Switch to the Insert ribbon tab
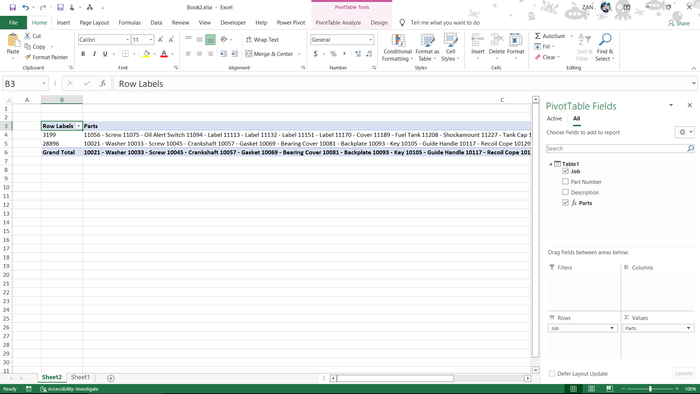The image size is (700, 394). [x=63, y=23]
